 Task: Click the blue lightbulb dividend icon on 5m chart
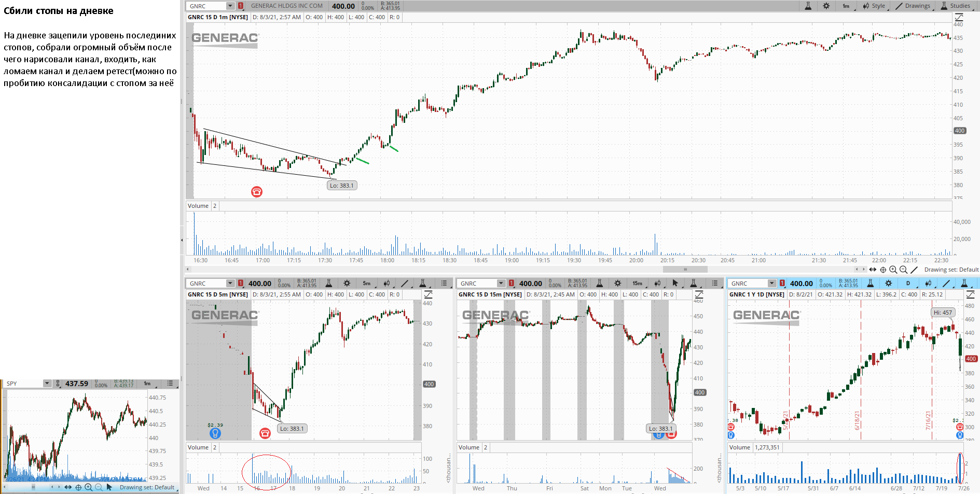click(x=215, y=433)
